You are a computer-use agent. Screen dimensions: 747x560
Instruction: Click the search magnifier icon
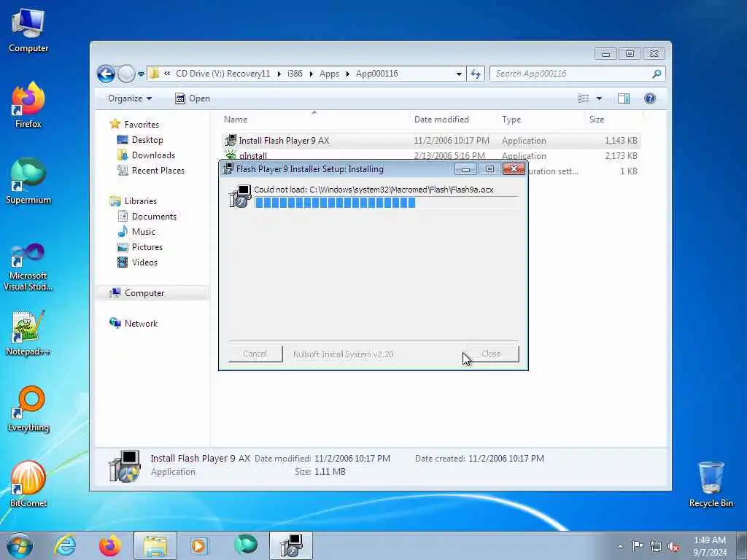657,74
